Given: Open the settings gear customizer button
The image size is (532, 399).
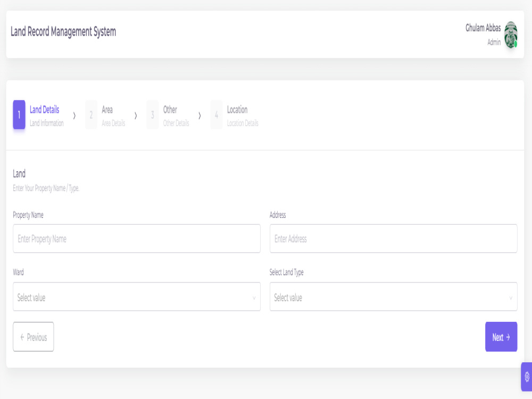Looking at the screenshot, I should [x=527, y=377].
